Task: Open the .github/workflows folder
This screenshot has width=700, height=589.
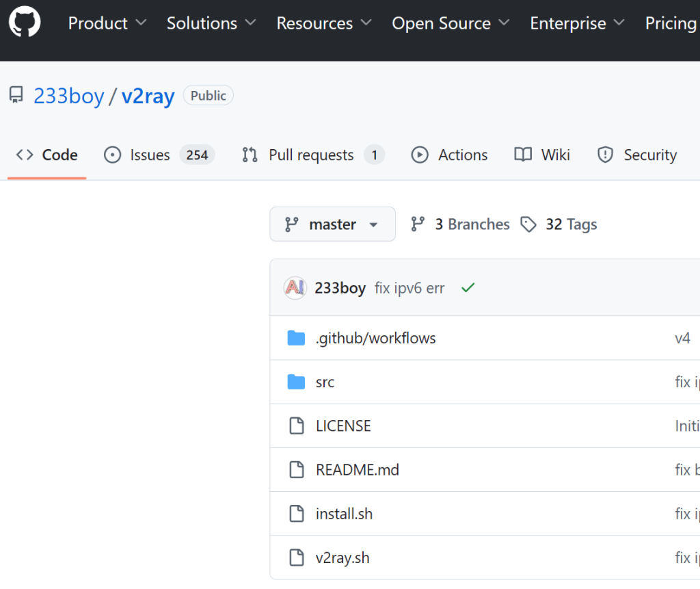Action: coord(375,339)
